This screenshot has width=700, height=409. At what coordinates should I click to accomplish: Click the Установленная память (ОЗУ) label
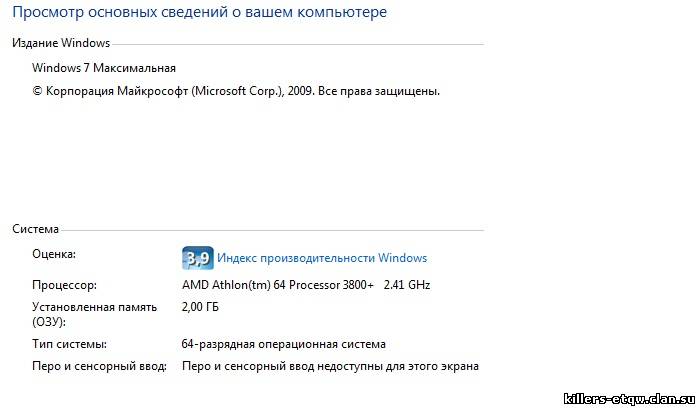click(95, 314)
